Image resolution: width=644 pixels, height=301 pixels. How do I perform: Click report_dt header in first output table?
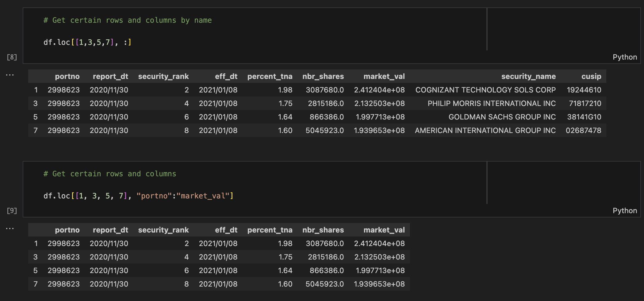(110, 76)
